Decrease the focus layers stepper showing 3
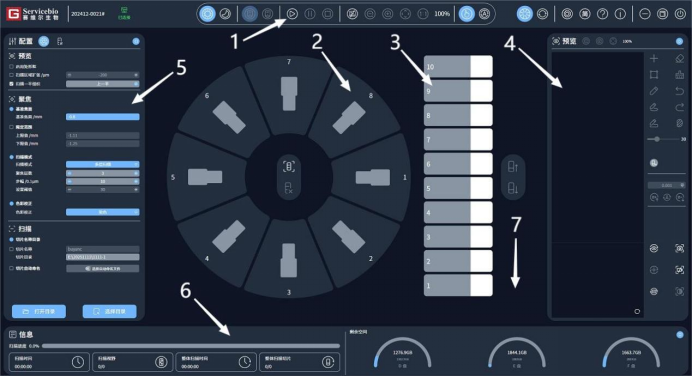The width and height of the screenshot is (693, 377). [69, 173]
